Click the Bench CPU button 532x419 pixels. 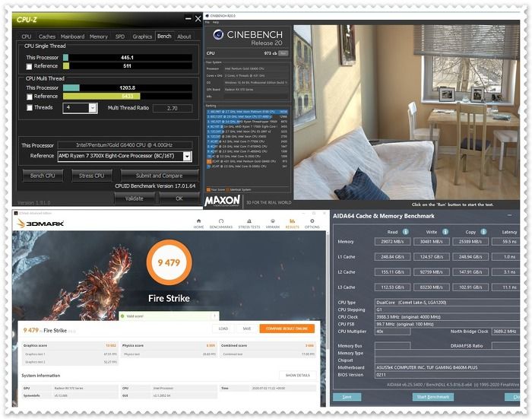point(43,176)
